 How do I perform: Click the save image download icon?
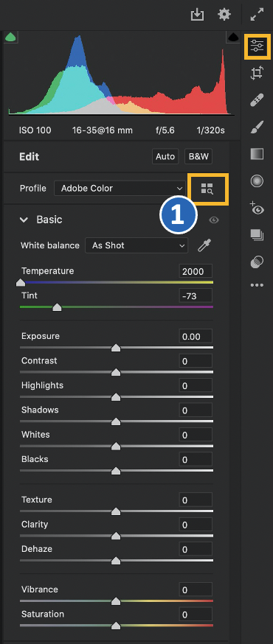click(x=197, y=15)
